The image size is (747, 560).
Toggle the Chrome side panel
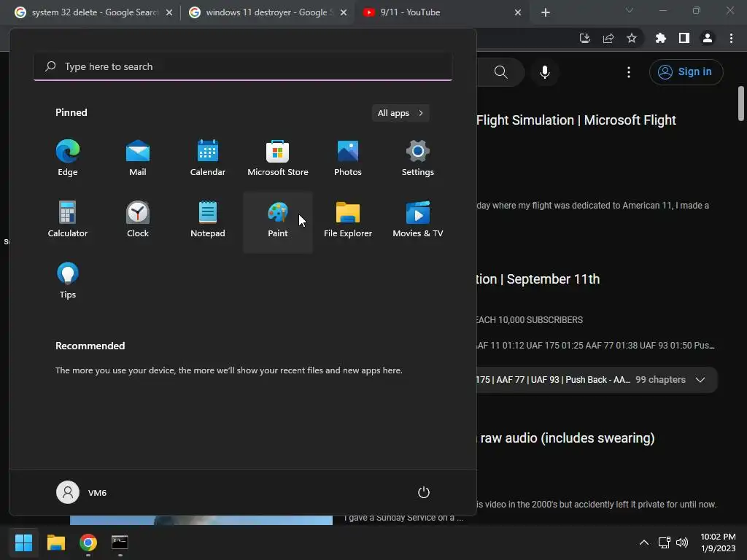[684, 38]
